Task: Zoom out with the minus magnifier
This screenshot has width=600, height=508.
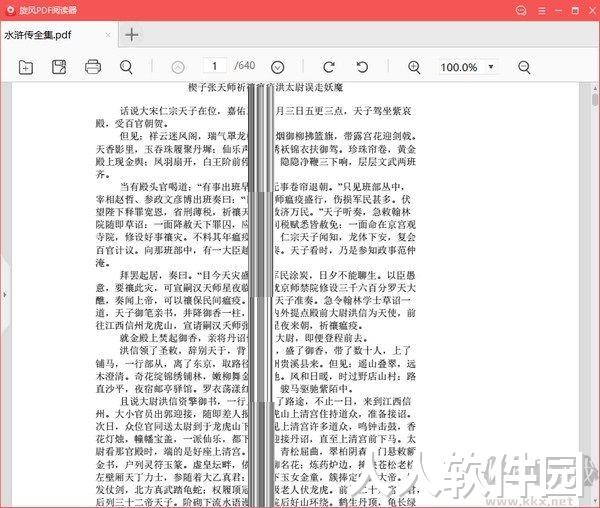Action: (x=524, y=67)
